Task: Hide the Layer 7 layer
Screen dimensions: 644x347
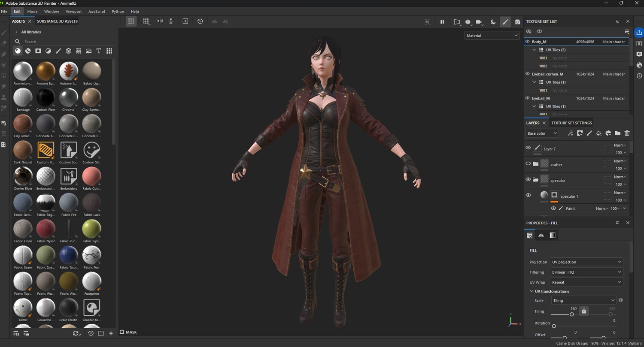Action: coord(528,148)
